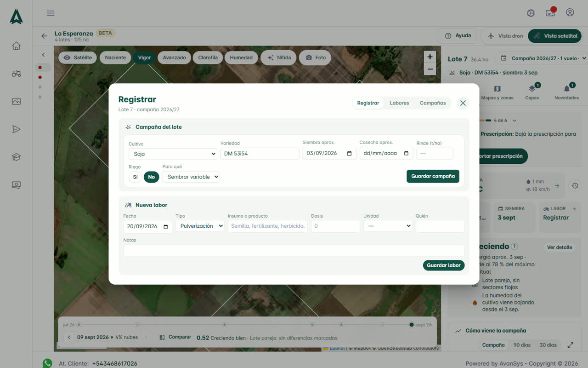Zoom in on the map
This screenshot has width=588, height=368.
click(430, 57)
